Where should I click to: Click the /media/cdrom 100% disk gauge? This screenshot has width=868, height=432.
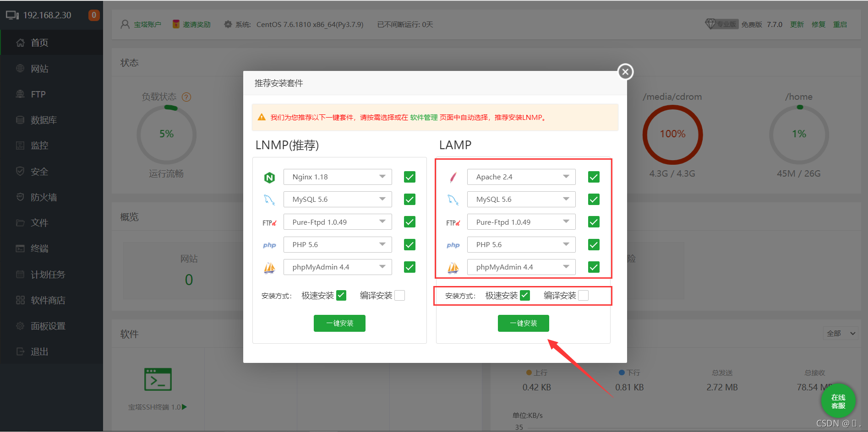point(672,135)
